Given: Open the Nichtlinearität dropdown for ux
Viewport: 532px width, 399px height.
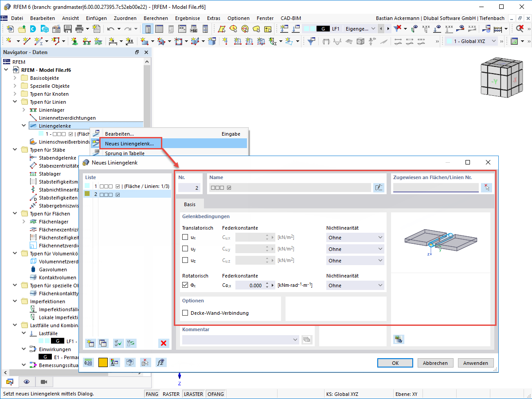Looking at the screenshot, I should (x=355, y=238).
